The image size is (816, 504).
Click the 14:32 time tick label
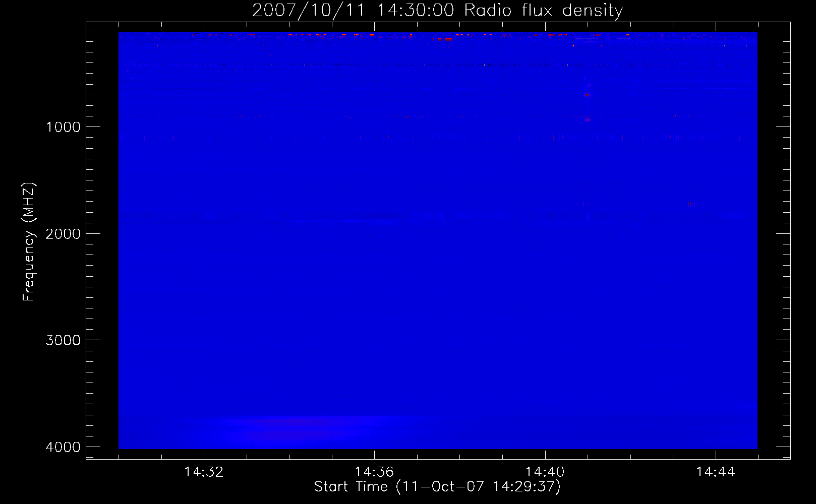tap(204, 472)
